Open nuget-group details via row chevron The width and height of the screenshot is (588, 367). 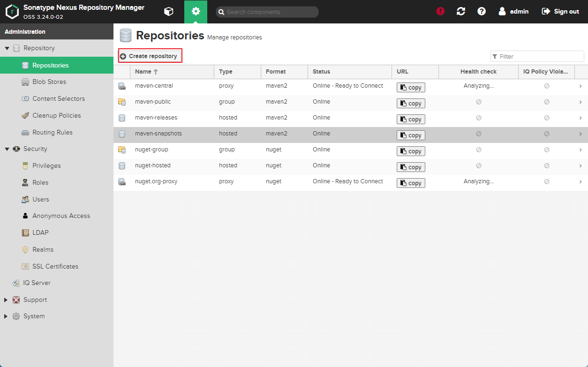pyautogui.click(x=580, y=150)
